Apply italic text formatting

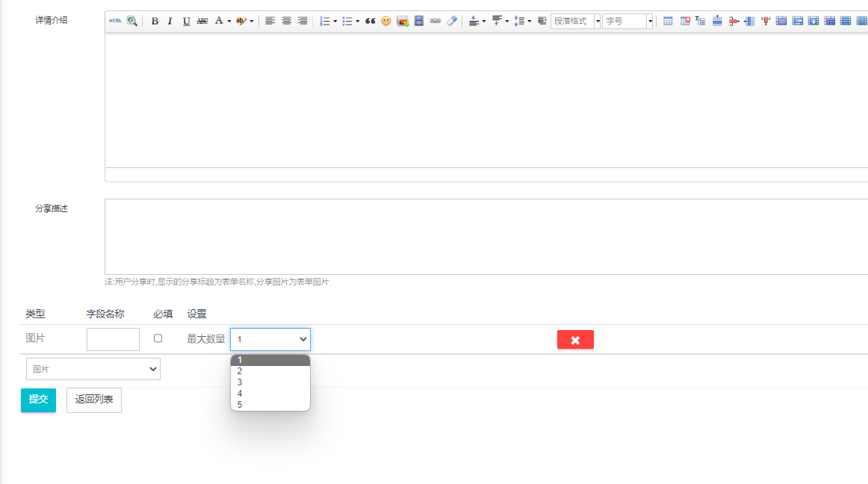(170, 21)
